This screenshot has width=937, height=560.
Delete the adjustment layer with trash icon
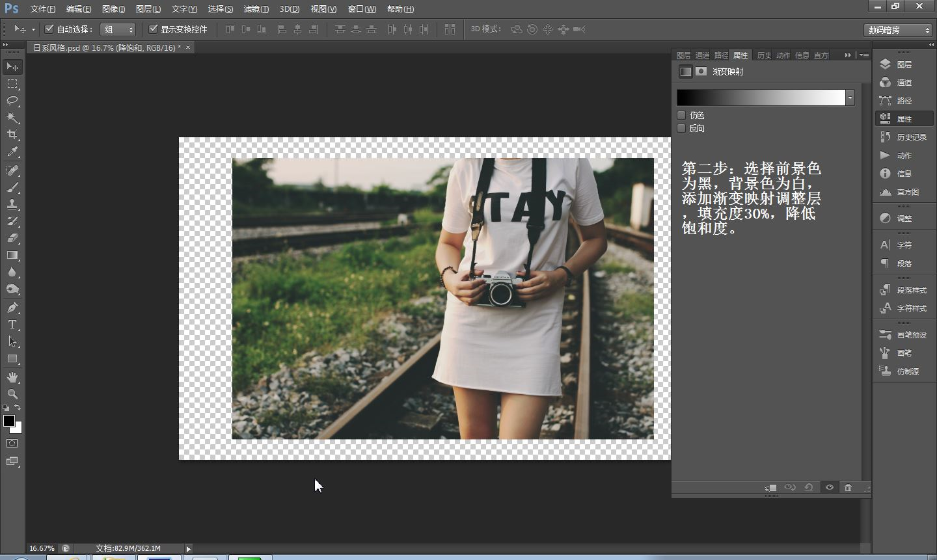[x=848, y=487]
